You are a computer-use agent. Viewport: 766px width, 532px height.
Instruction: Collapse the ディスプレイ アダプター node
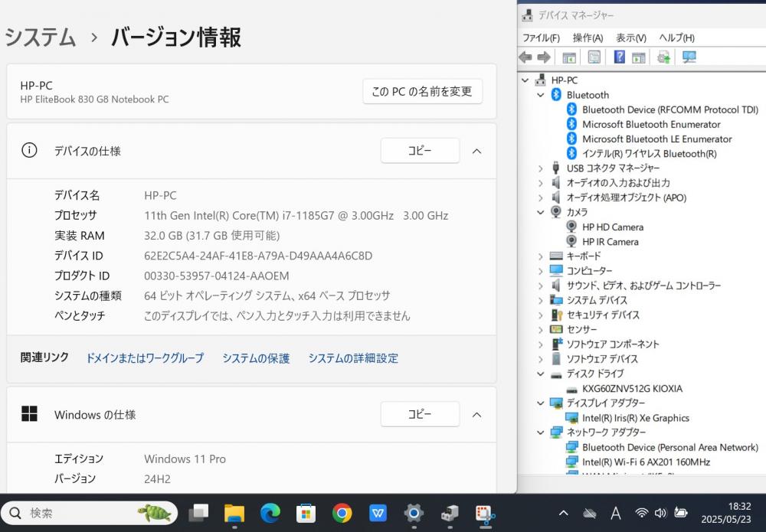coord(540,403)
